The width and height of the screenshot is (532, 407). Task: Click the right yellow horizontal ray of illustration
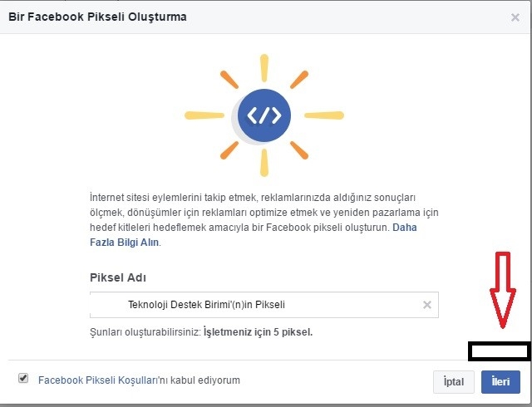click(324, 115)
